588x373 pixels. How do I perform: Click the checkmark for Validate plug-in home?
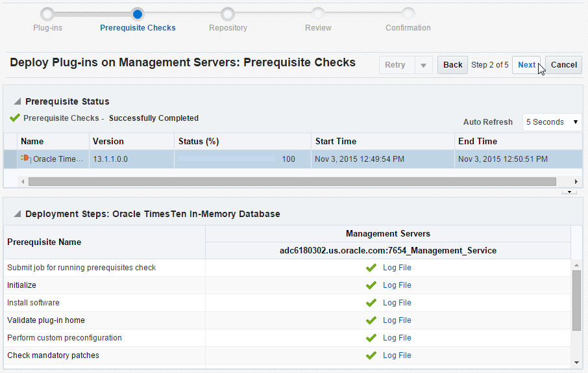click(x=371, y=320)
